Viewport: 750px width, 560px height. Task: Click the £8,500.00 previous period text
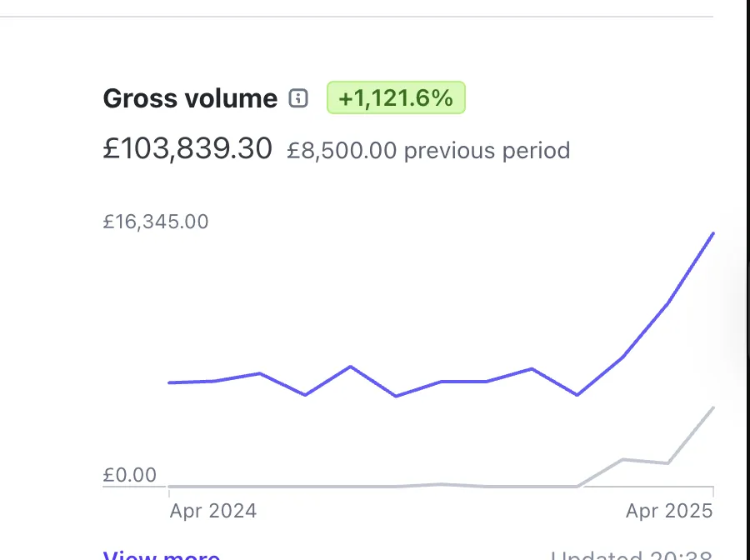coord(428,151)
